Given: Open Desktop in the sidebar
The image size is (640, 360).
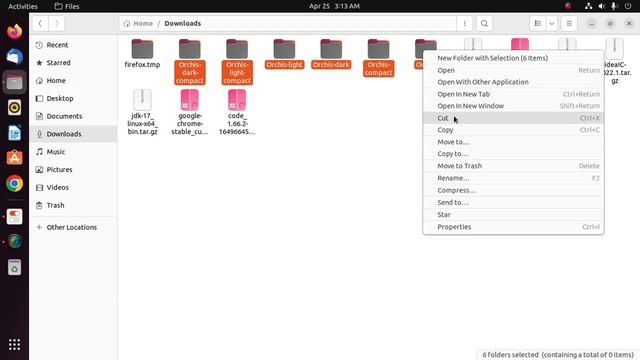Looking at the screenshot, I should [73, 98].
